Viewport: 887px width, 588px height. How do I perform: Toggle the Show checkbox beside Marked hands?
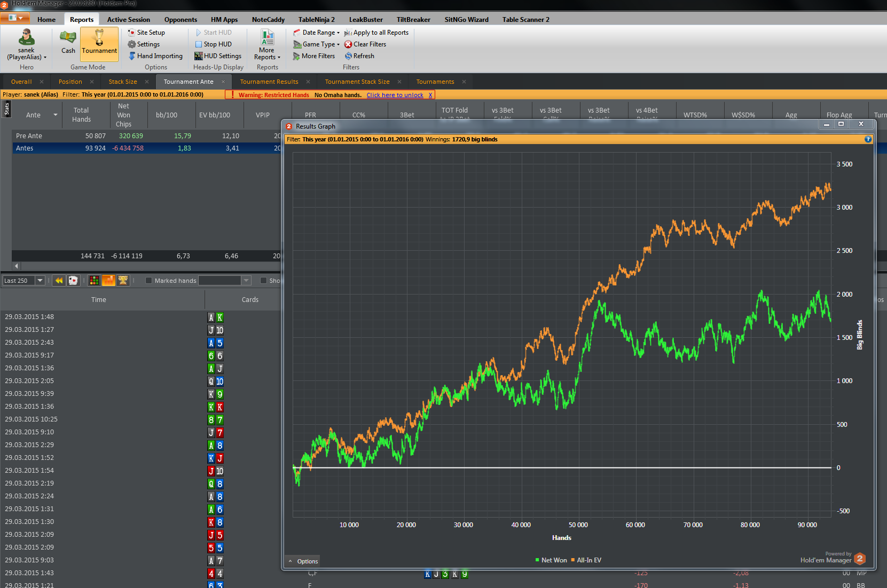(x=263, y=281)
